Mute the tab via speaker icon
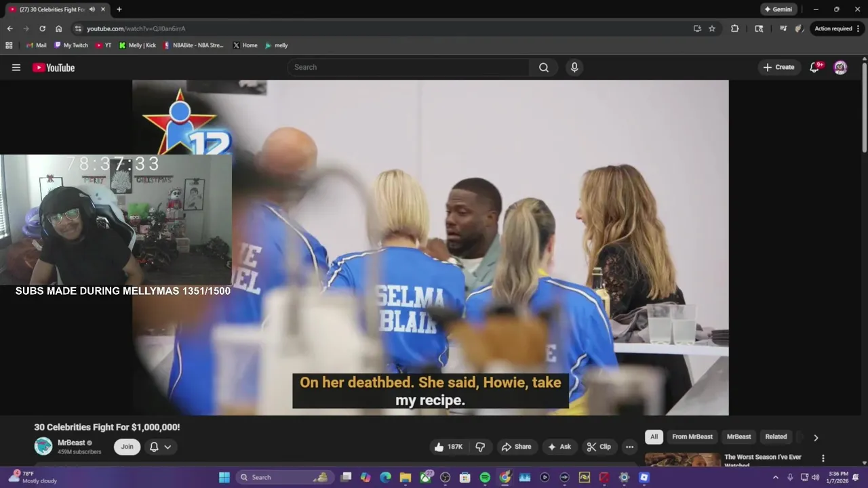This screenshot has height=488, width=868. coord(92,9)
